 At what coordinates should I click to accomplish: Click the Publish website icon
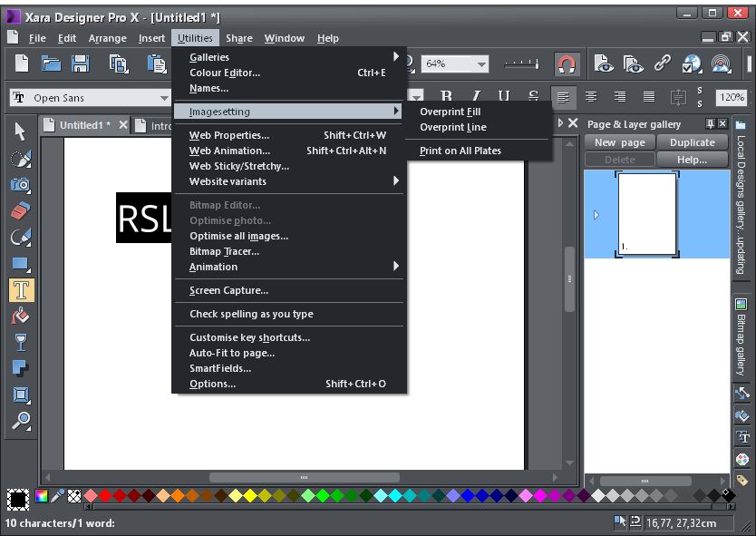pyautogui.click(x=722, y=63)
